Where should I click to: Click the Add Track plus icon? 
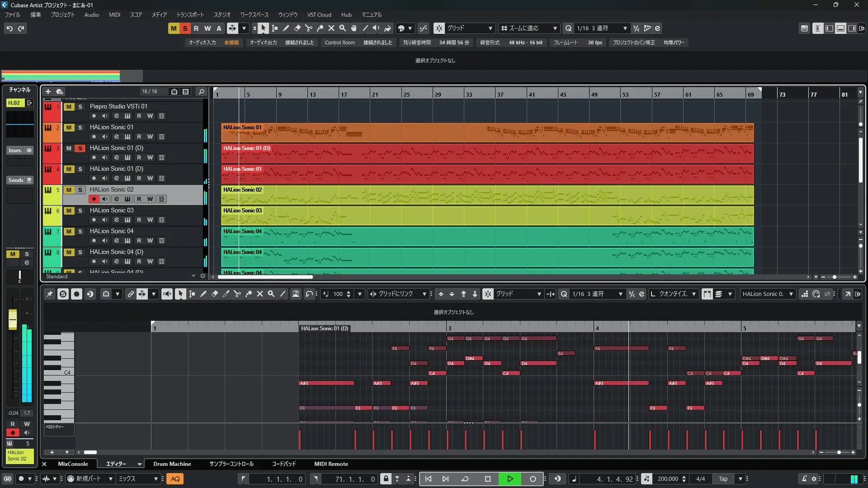tap(48, 91)
